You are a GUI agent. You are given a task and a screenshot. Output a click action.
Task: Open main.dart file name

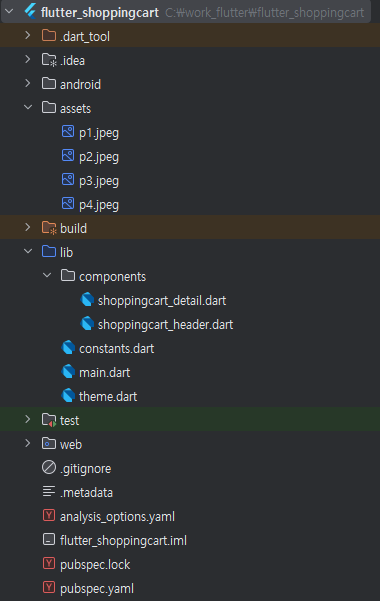(104, 373)
